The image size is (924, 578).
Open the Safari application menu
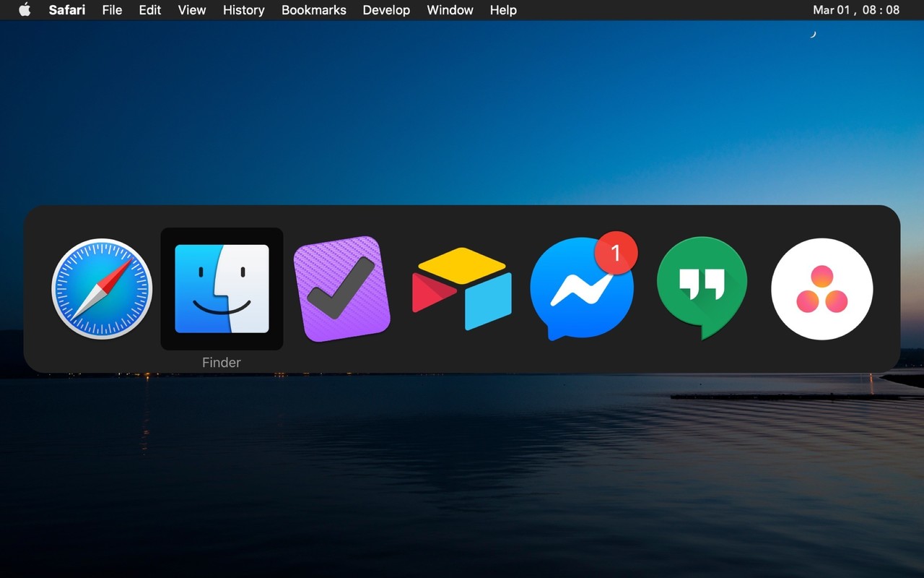67,10
